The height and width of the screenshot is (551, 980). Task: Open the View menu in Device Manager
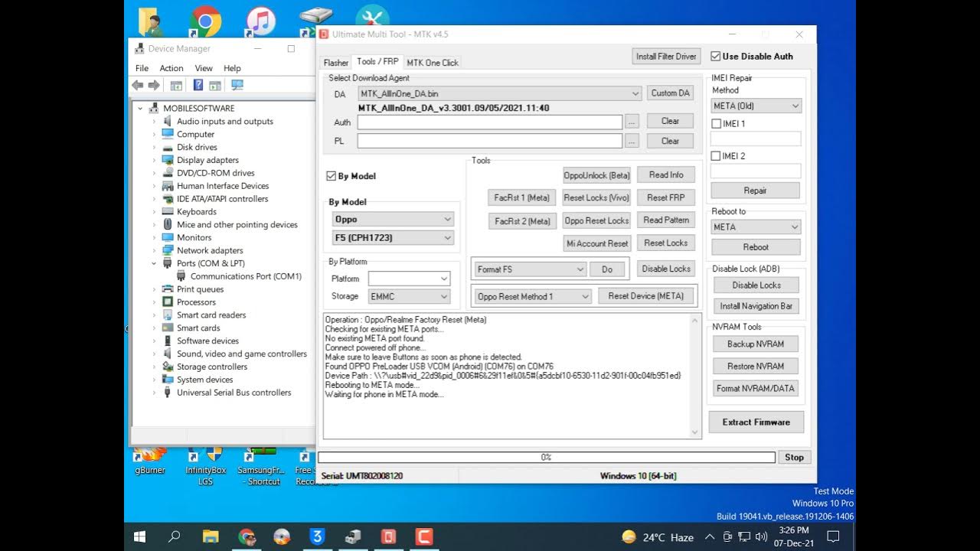tap(204, 68)
